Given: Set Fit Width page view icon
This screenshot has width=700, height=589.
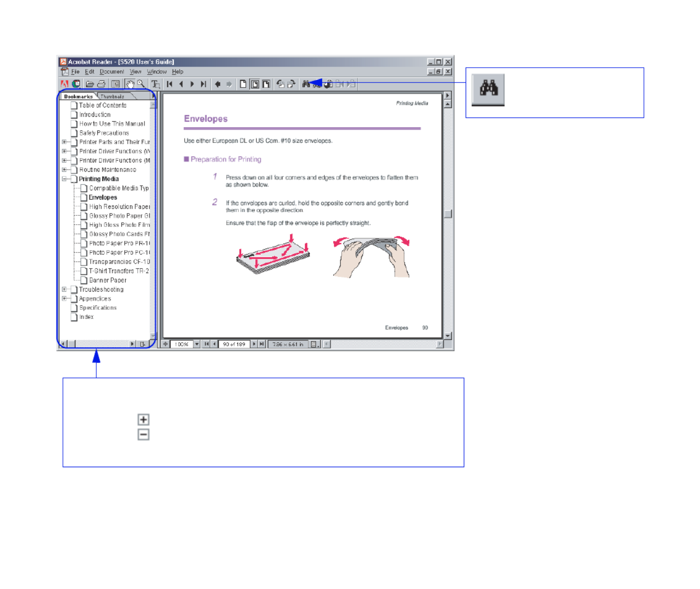Looking at the screenshot, I should tap(266, 84).
